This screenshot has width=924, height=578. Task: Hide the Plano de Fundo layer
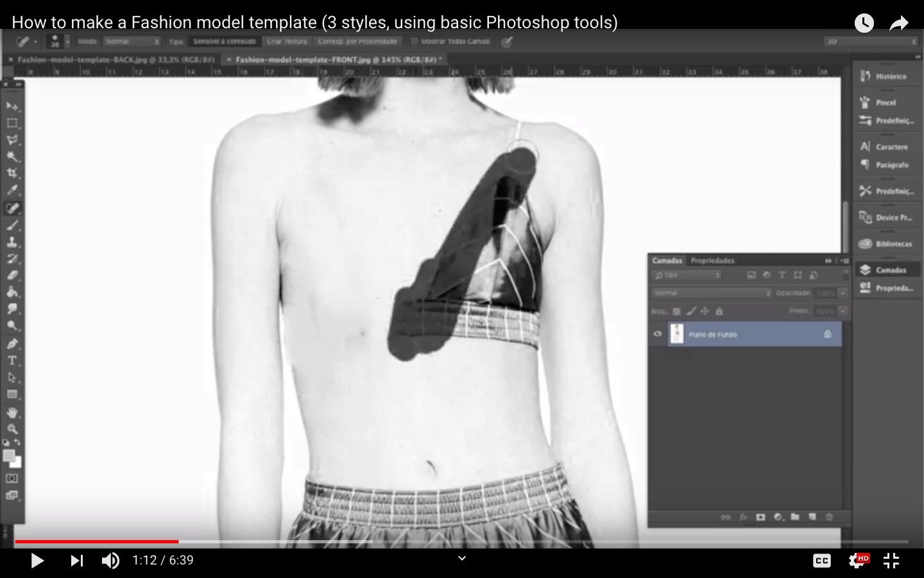click(x=657, y=334)
